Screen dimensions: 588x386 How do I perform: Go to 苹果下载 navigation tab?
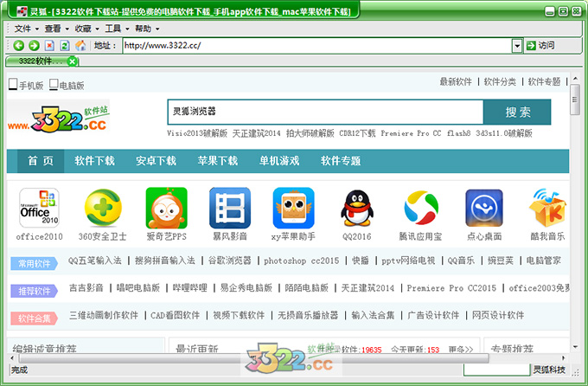(x=218, y=161)
